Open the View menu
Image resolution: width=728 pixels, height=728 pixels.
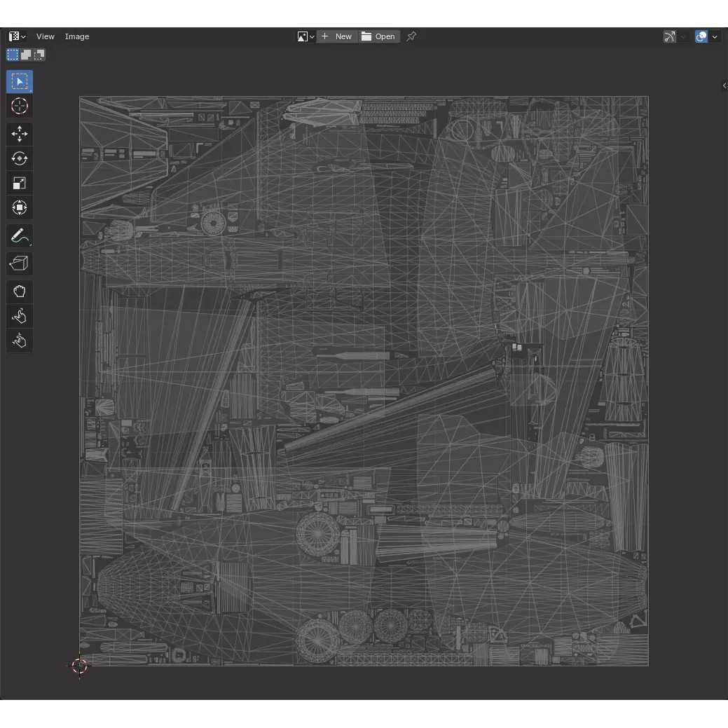point(46,36)
